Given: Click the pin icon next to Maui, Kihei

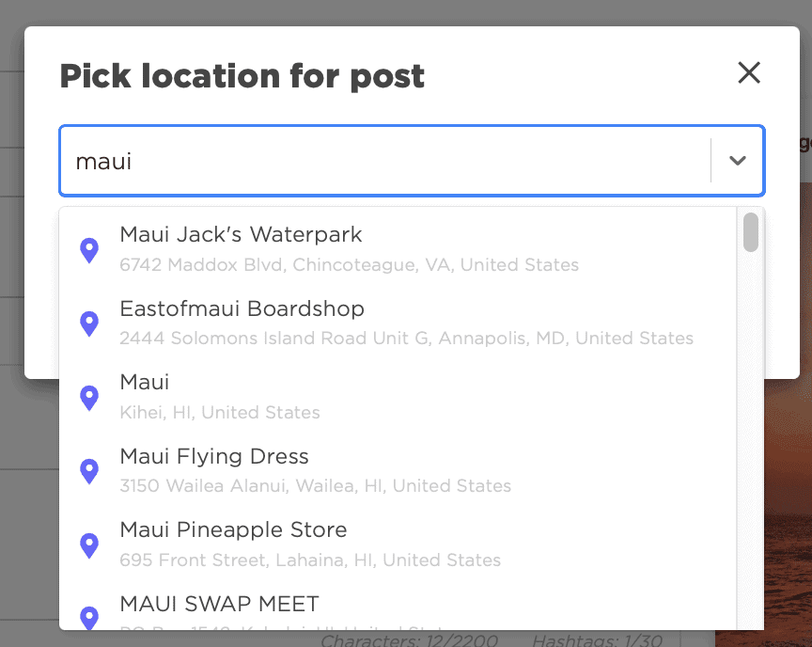Looking at the screenshot, I should pyautogui.click(x=89, y=397).
